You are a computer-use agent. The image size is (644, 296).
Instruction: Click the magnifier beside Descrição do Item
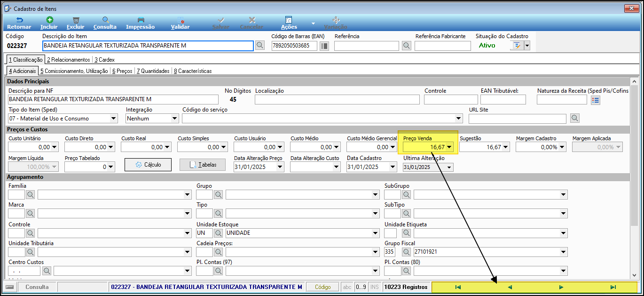[x=260, y=46]
